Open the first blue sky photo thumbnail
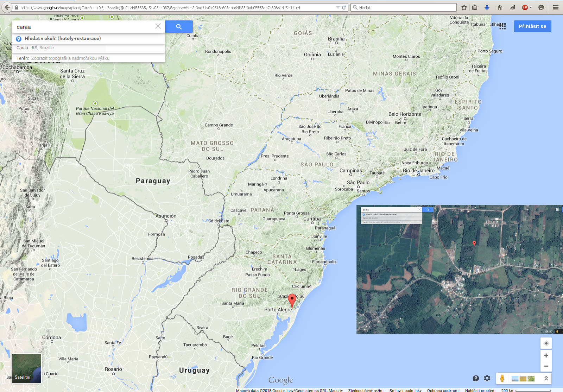This screenshot has height=392, width=563. tap(515, 379)
